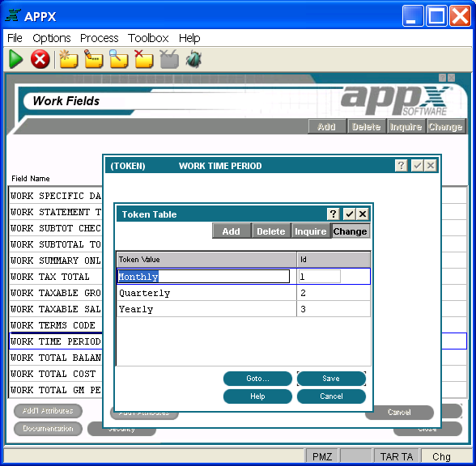Image resolution: width=476 pixels, height=466 pixels.
Task: Select WORK STATEMENT T field row
Action: click(x=56, y=212)
